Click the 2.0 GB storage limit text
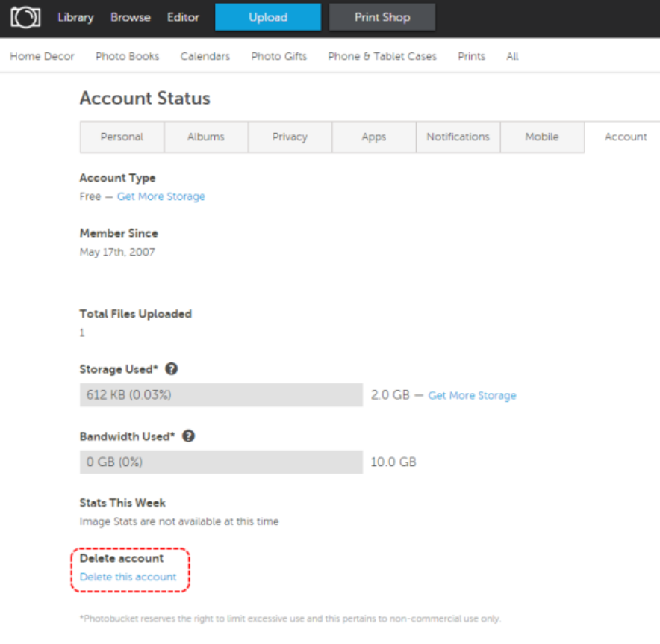The height and width of the screenshot is (644, 660). pos(390,395)
